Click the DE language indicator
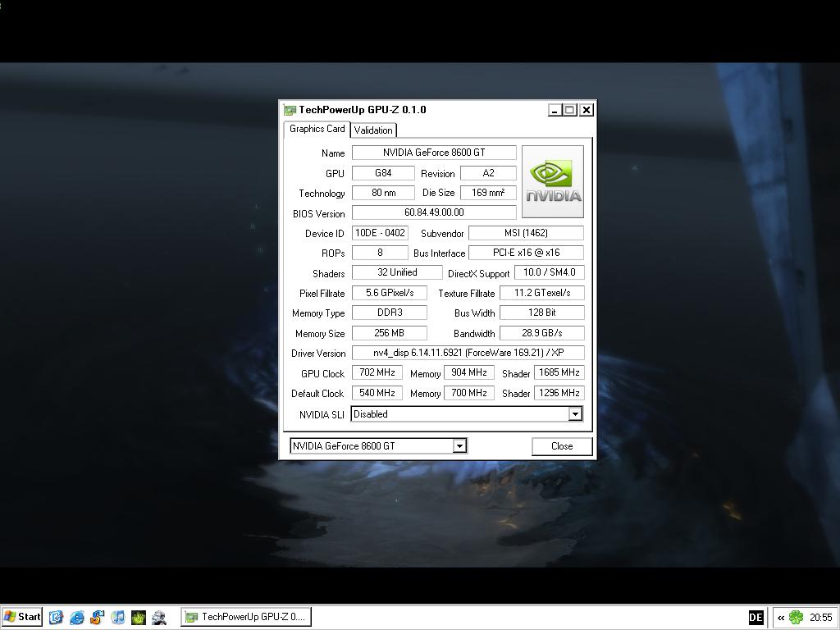The height and width of the screenshot is (630, 840). coord(756,618)
